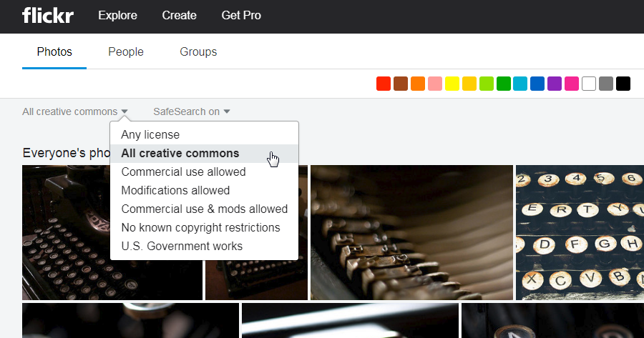Open the Create page
Viewport: 644px width, 338px height.
[x=180, y=16]
